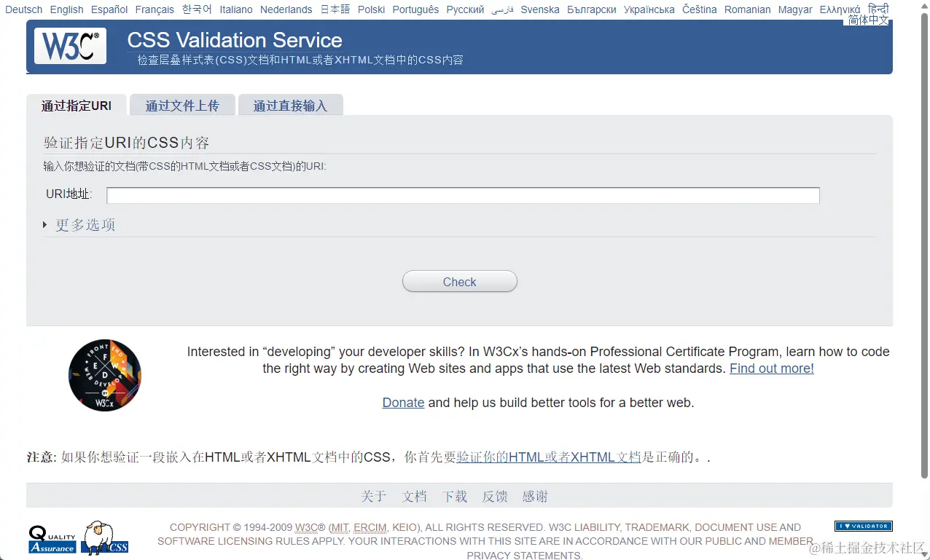Image resolution: width=930 pixels, height=560 pixels.
Task: Open the MIT link in copyright notice
Action: tap(340, 527)
